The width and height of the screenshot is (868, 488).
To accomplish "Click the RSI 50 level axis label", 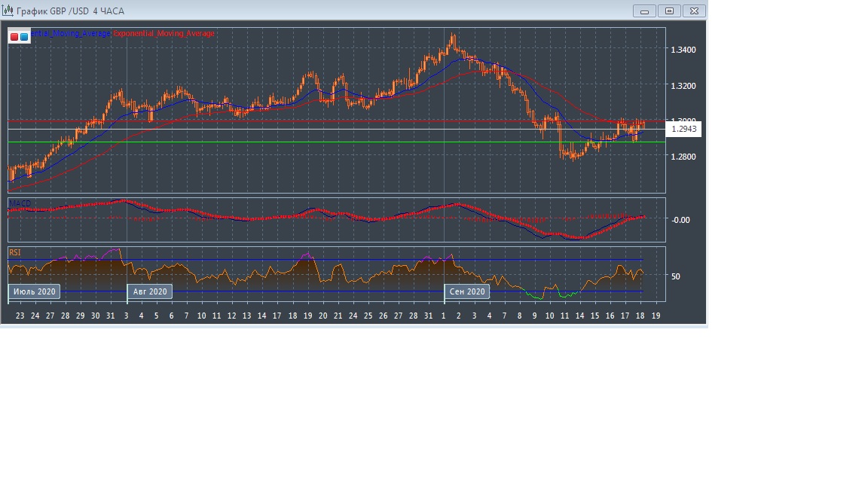I will tap(676, 276).
